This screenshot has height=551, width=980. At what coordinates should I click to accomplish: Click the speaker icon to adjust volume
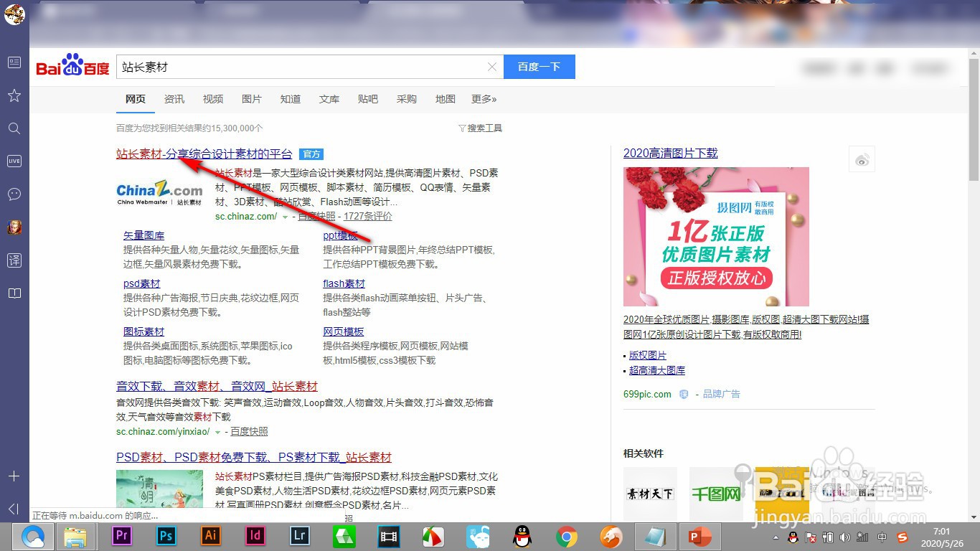tap(845, 537)
